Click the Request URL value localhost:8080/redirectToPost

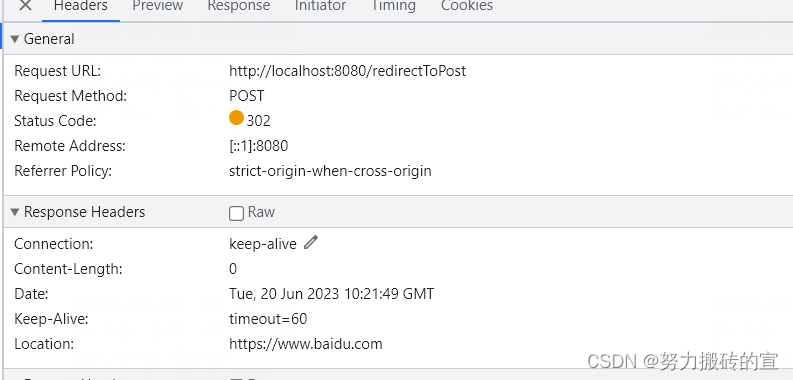pyautogui.click(x=347, y=71)
